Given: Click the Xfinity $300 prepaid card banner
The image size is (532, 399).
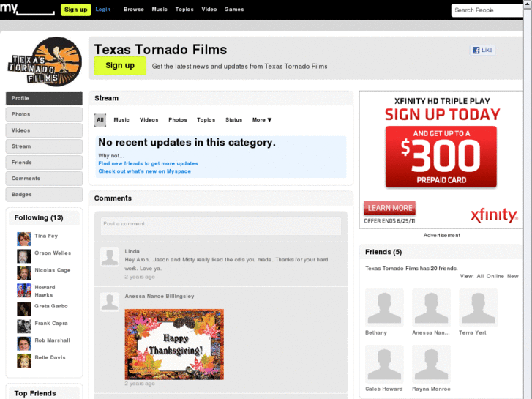Looking at the screenshot, I should click(x=441, y=157).
